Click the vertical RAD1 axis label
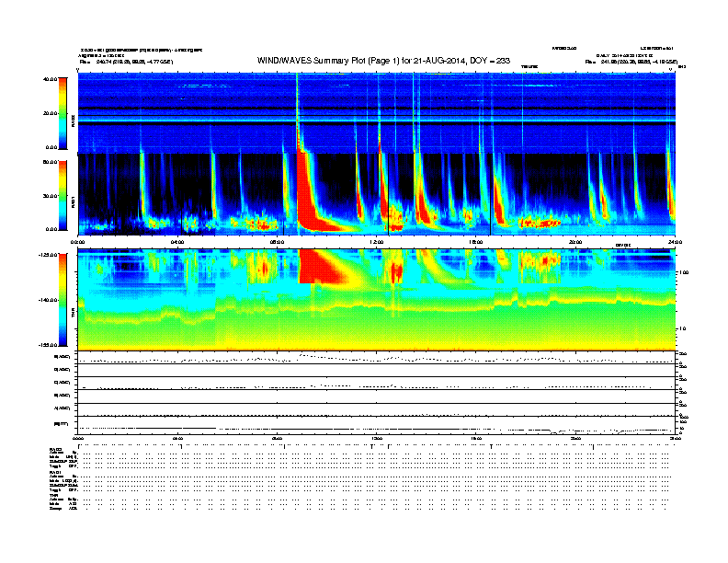 click(x=73, y=201)
